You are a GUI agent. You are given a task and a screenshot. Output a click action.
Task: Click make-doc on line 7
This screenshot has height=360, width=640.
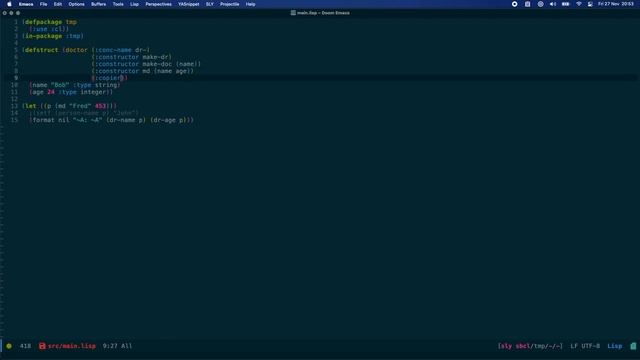click(x=157, y=64)
